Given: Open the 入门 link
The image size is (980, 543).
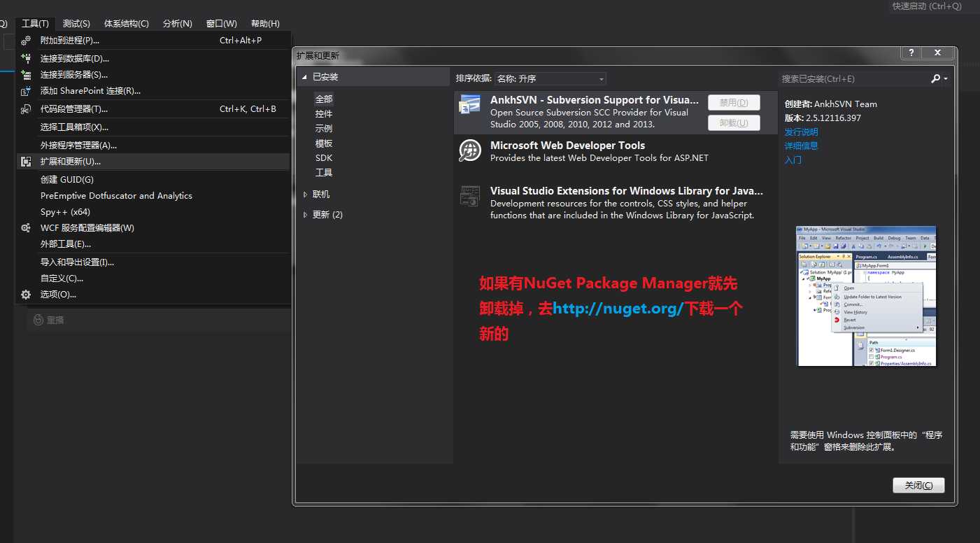Looking at the screenshot, I should pyautogui.click(x=793, y=160).
